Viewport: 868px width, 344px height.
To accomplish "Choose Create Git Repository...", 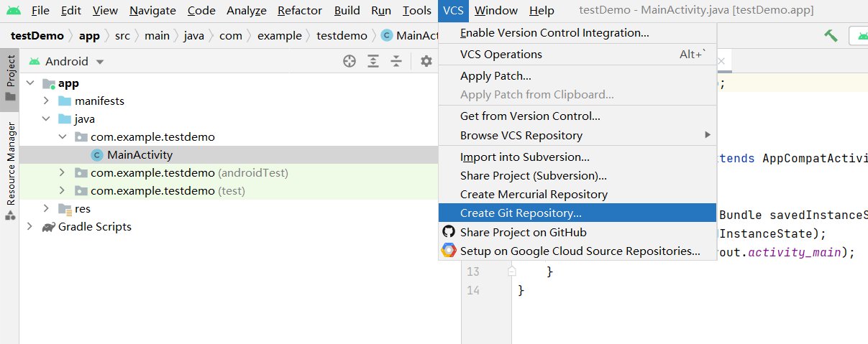I will (x=577, y=213).
